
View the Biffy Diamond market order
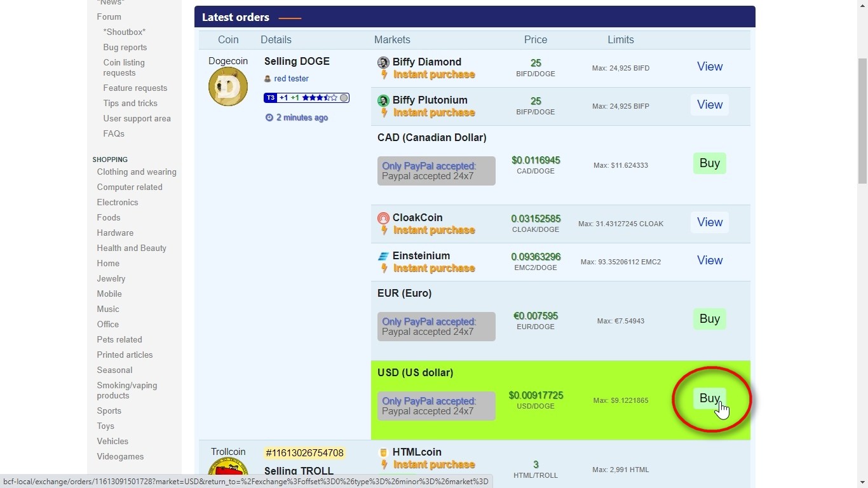click(x=709, y=67)
